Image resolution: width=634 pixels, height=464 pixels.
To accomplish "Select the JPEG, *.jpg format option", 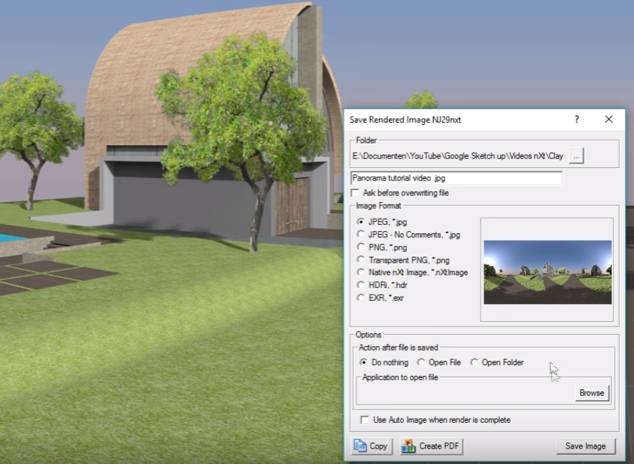I will pos(360,221).
